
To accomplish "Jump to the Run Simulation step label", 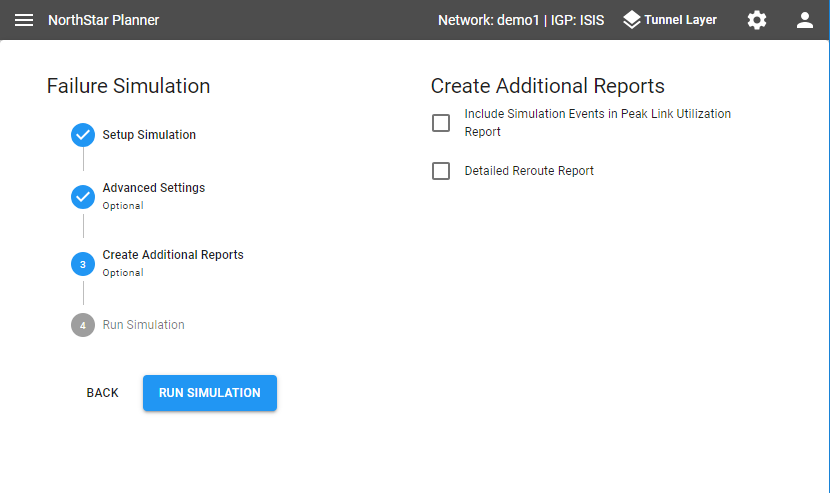I will point(143,325).
